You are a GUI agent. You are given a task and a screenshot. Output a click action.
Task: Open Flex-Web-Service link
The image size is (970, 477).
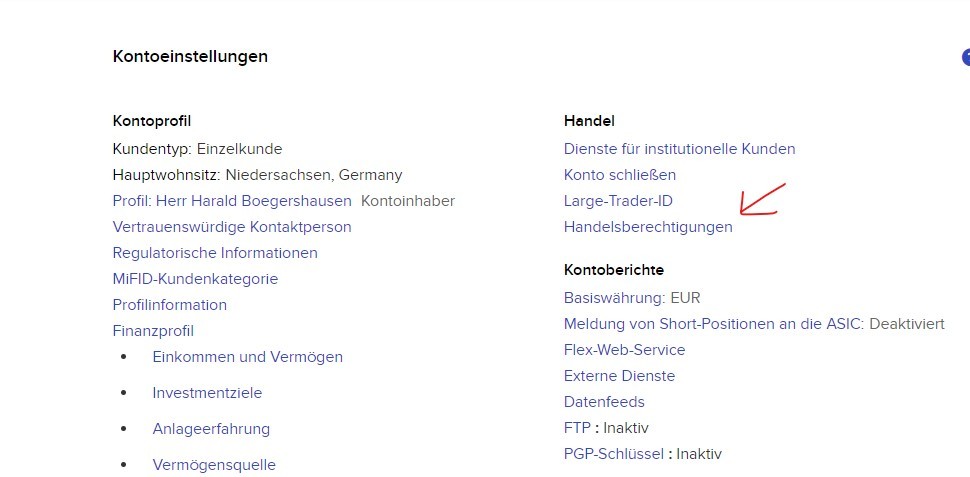[624, 350]
